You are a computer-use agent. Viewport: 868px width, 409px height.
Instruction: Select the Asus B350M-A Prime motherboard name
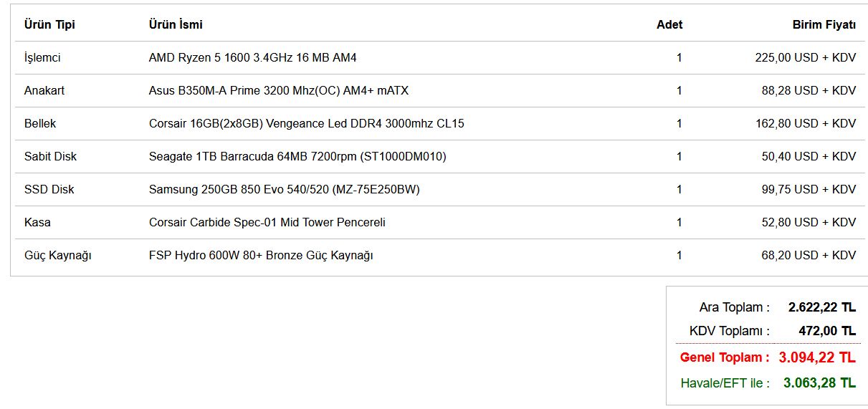[278, 90]
